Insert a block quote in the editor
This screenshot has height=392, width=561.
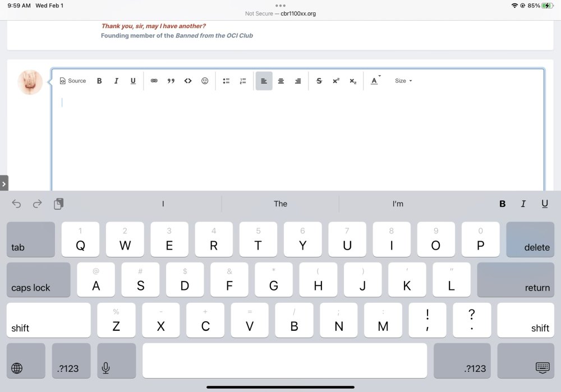click(171, 81)
